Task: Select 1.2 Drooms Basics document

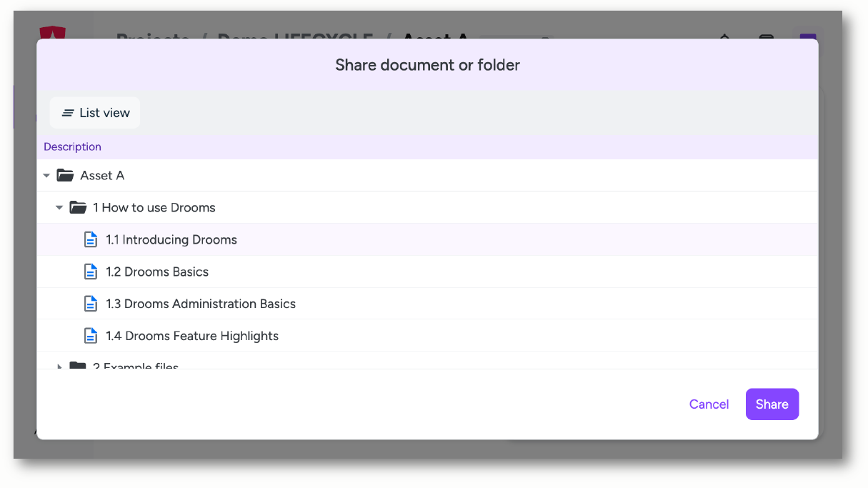Action: point(157,272)
